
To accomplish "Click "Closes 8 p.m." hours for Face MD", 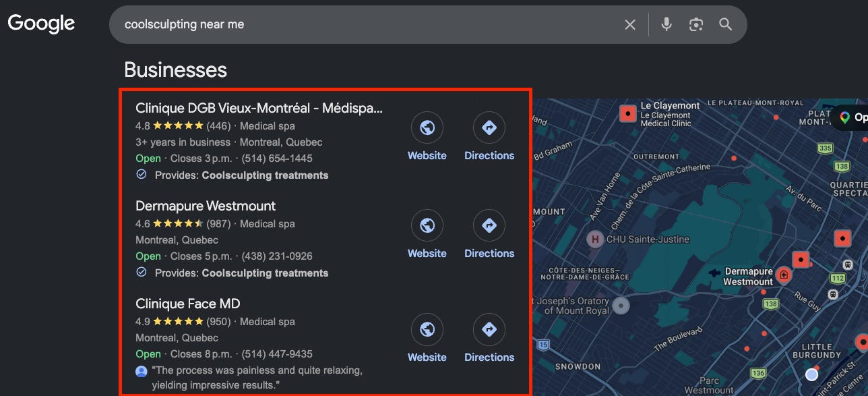I will [201, 354].
